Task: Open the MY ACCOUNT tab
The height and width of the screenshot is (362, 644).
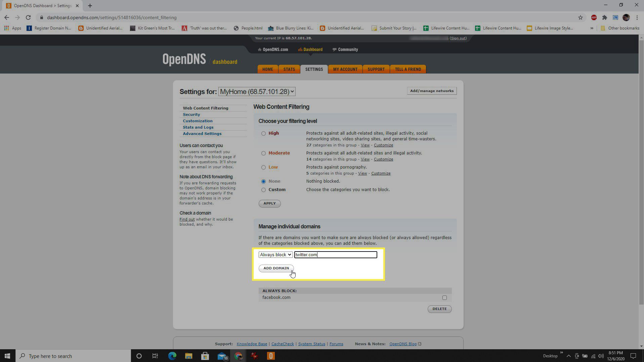Action: pyautogui.click(x=345, y=69)
